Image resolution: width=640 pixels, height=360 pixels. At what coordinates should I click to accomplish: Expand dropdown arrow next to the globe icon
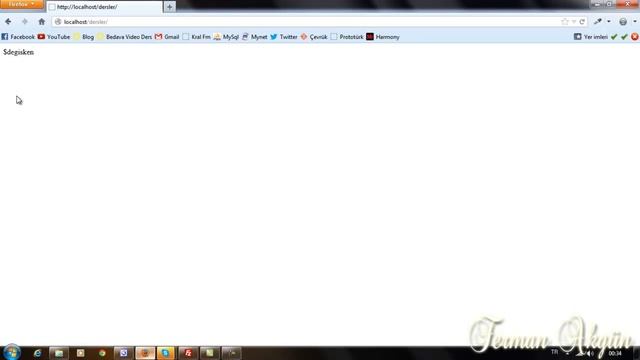(x=635, y=22)
